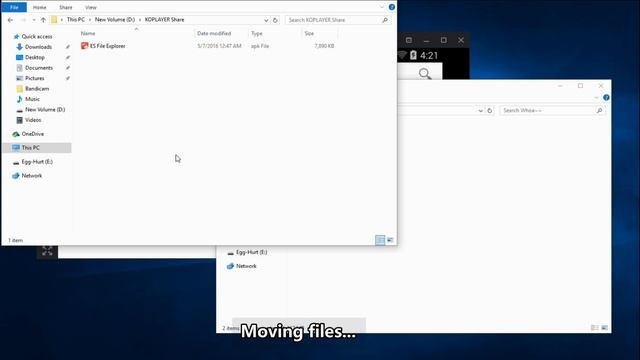Click the 4:21 clock in emulator
The image size is (640, 360).
click(x=429, y=56)
